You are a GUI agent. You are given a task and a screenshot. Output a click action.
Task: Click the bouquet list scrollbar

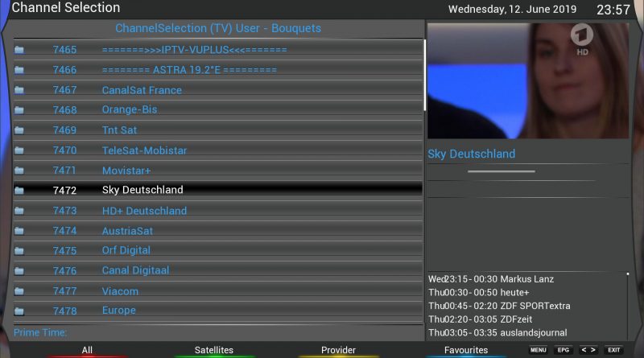[x=424, y=75]
